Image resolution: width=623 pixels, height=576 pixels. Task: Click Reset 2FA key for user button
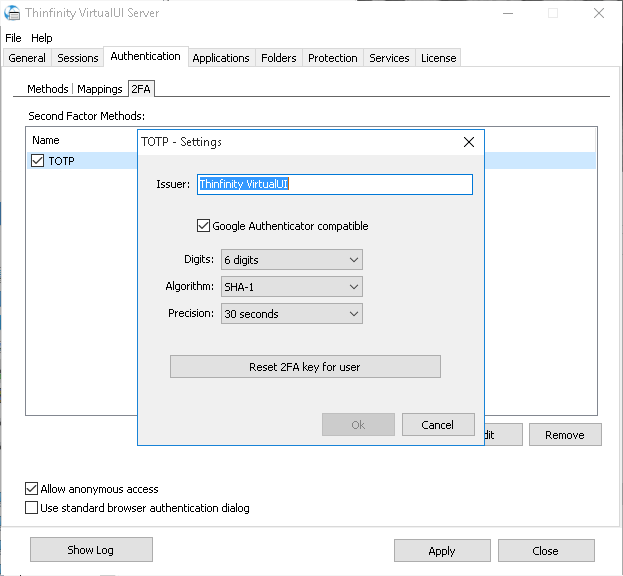click(x=305, y=367)
